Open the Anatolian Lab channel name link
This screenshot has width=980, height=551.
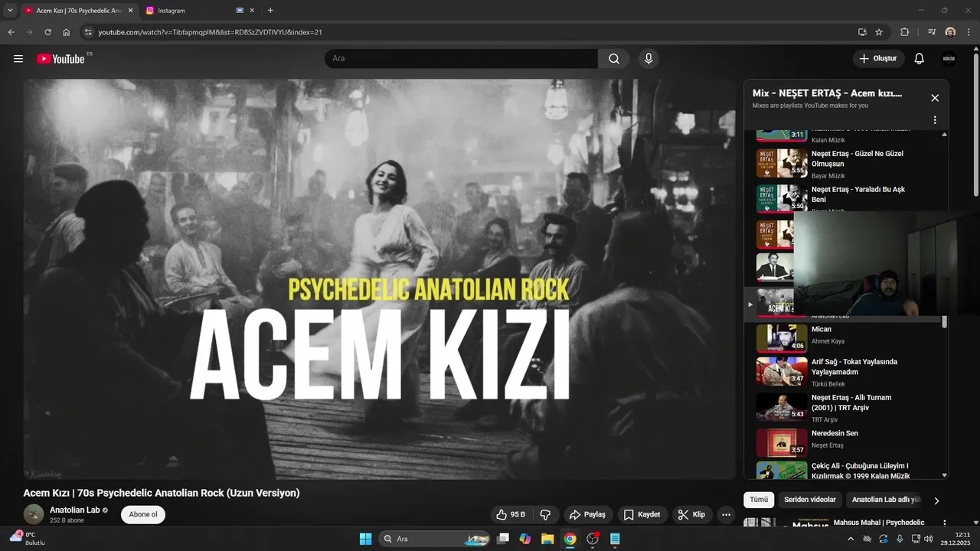click(75, 510)
